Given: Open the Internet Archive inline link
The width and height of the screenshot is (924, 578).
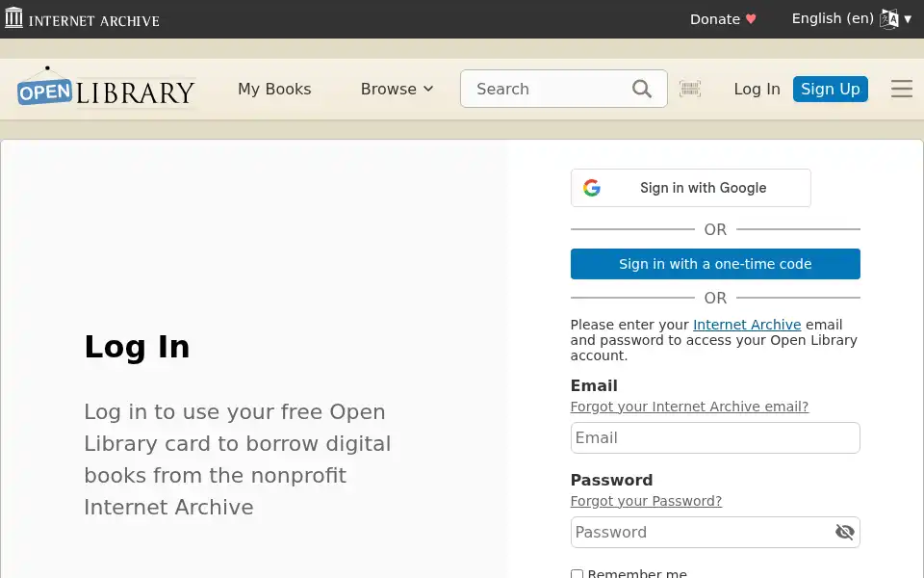Looking at the screenshot, I should pos(747,325).
